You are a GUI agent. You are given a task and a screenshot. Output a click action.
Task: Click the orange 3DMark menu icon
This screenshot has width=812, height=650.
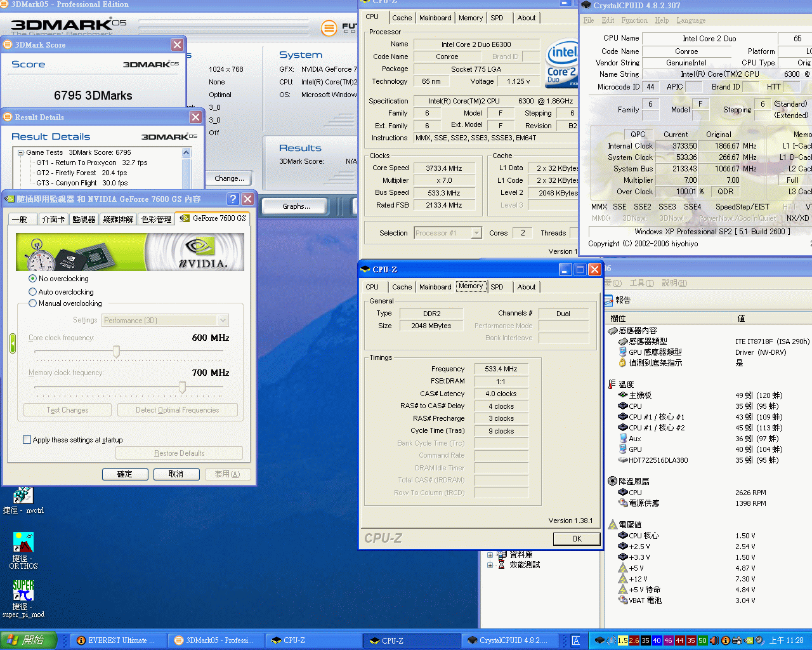point(329,28)
